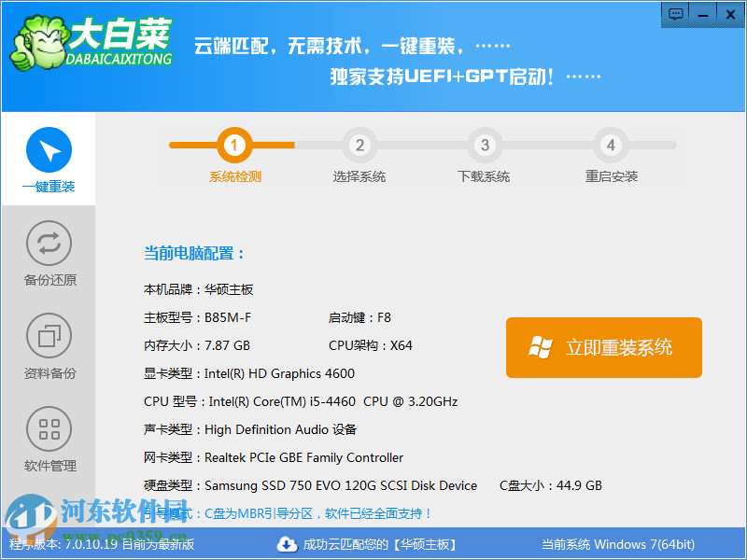Click the 内存大小 7.87 GB value
This screenshot has height=560, width=747.
click(227, 345)
